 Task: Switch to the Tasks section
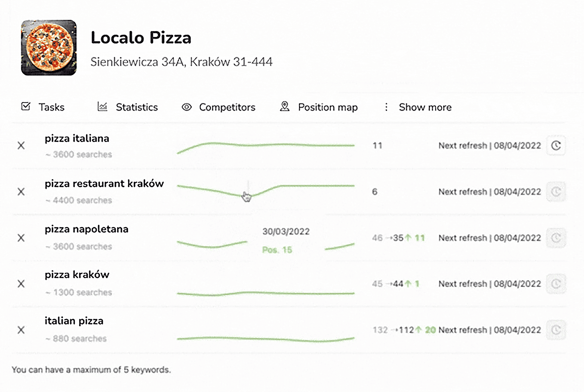52,107
